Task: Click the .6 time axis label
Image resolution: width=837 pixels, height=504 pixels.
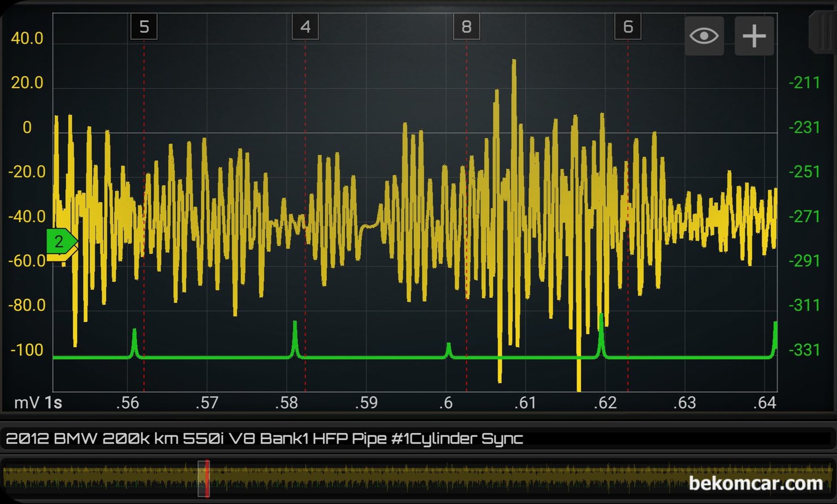Action: [446, 403]
